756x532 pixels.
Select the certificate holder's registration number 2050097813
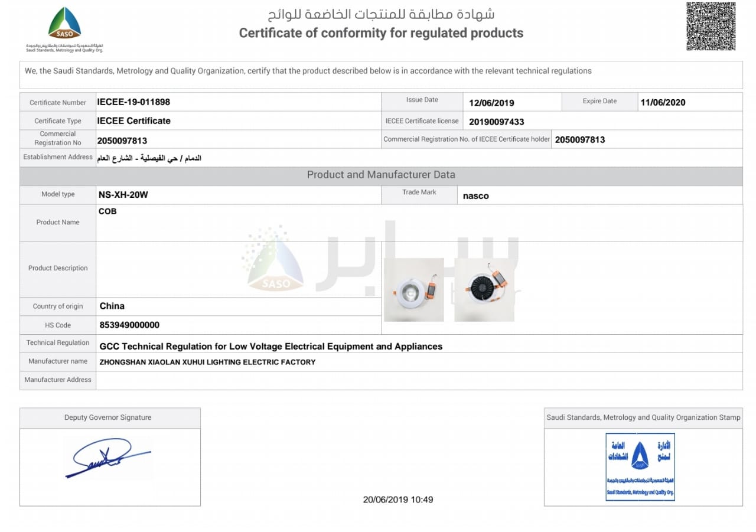point(580,140)
